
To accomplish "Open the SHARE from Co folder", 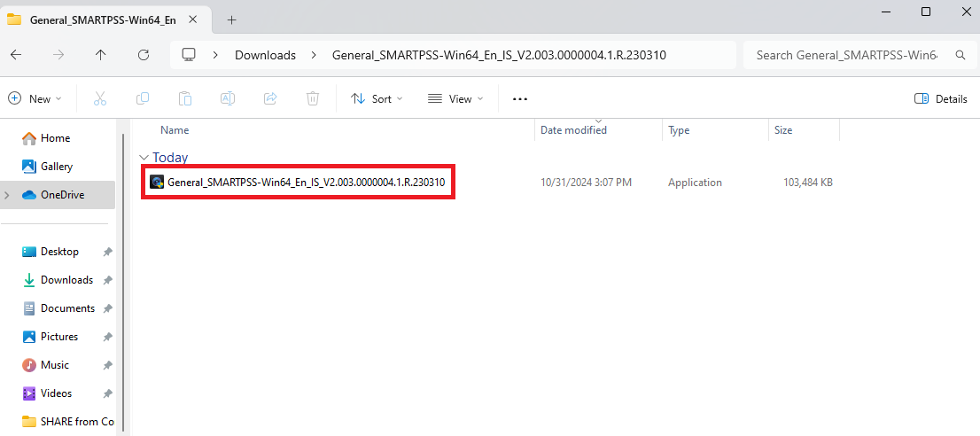I will coord(69,422).
